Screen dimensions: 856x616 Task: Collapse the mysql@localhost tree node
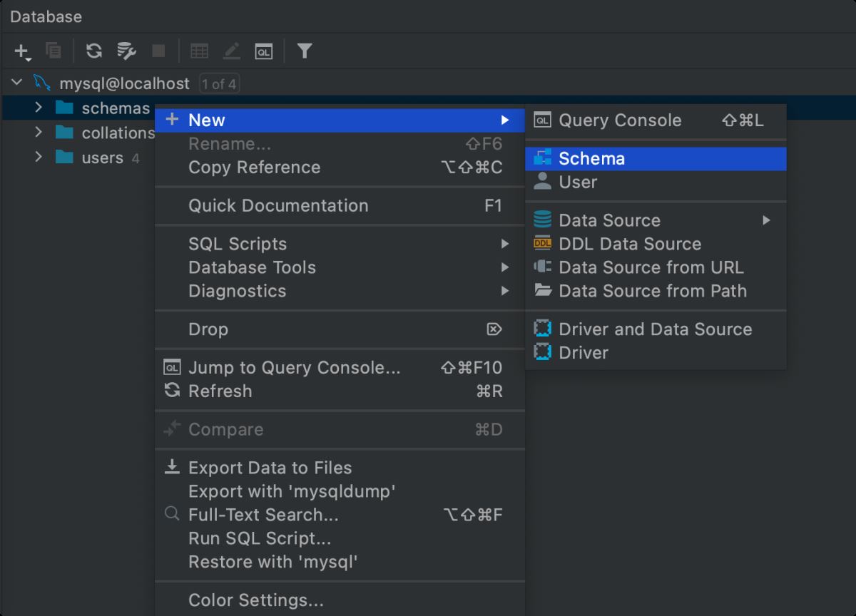tap(17, 83)
